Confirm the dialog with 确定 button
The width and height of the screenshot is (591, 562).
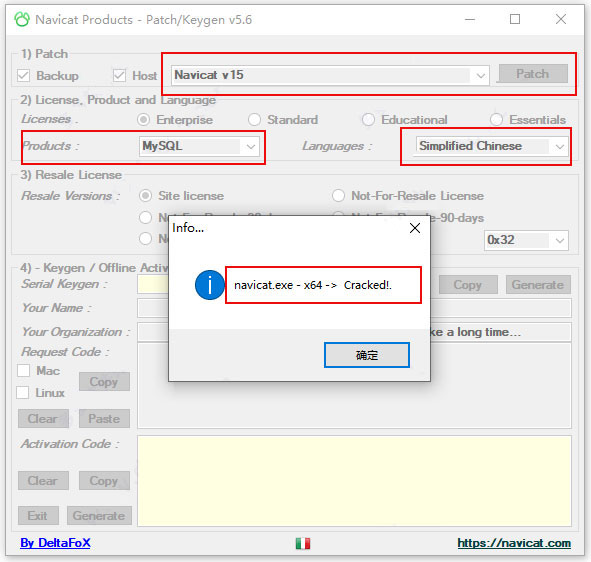point(367,355)
